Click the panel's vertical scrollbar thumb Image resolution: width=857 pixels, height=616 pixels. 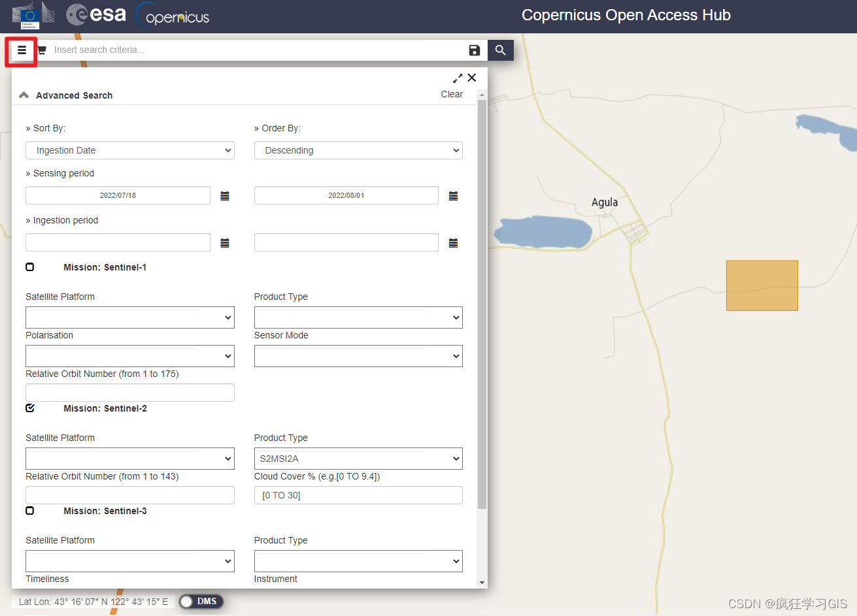click(x=482, y=304)
